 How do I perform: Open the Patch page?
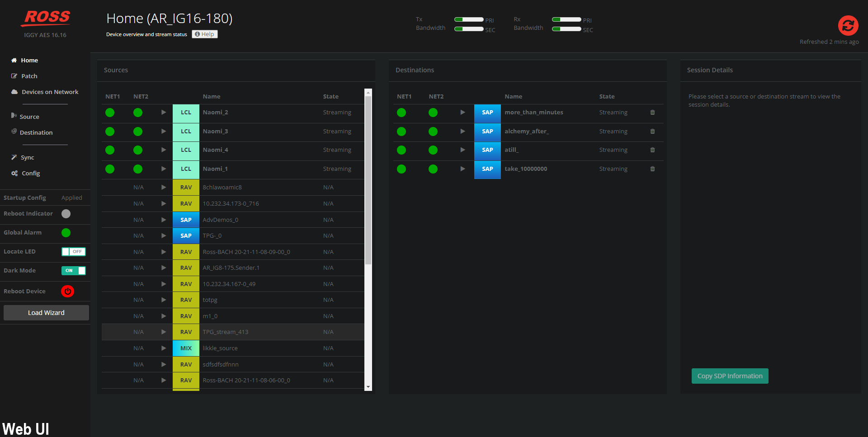coord(24,76)
